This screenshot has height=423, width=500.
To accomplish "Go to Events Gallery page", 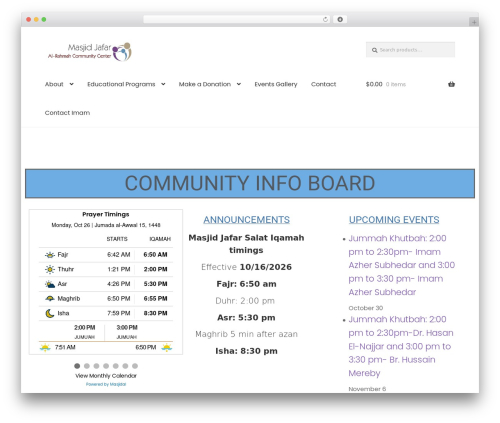I will (x=276, y=84).
